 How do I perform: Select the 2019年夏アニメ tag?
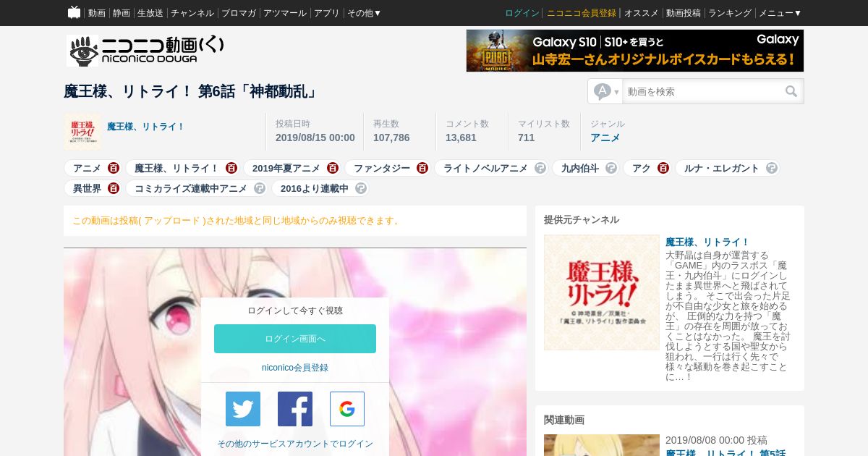286,168
